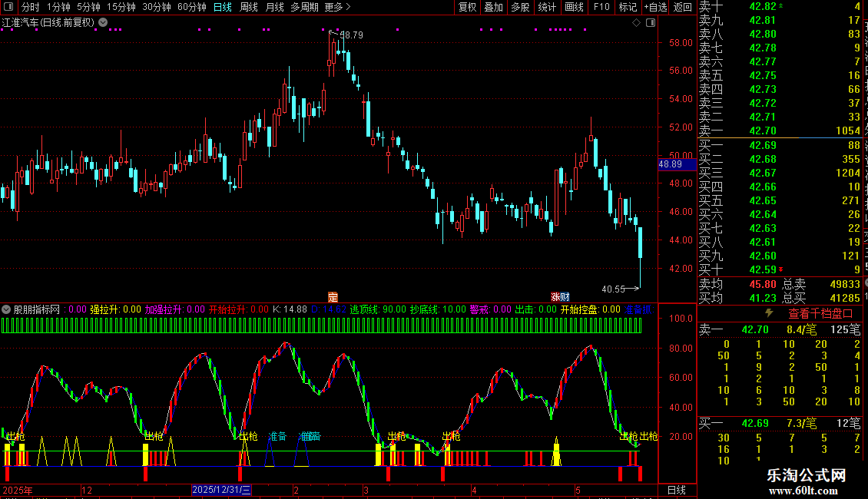Click the 定 event marker on chart

pos(333,297)
